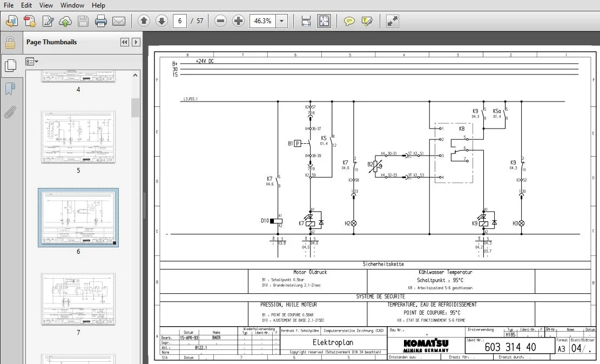Click the 'Sicherheitskette' heading
This screenshot has height=364, width=600.
383,264
